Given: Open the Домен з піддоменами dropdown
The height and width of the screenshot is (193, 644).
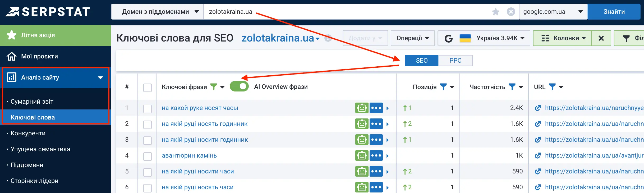Looking at the screenshot, I should pos(157,12).
